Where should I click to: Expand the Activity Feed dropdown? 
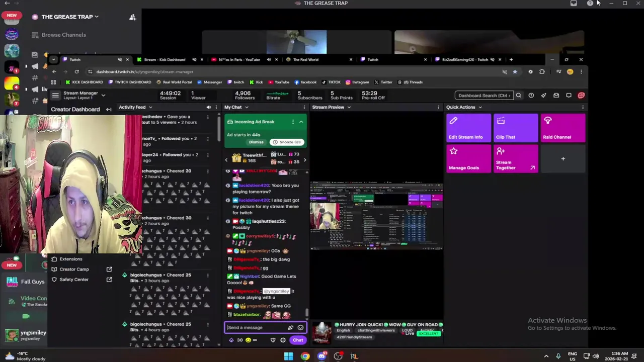pyautogui.click(x=150, y=107)
